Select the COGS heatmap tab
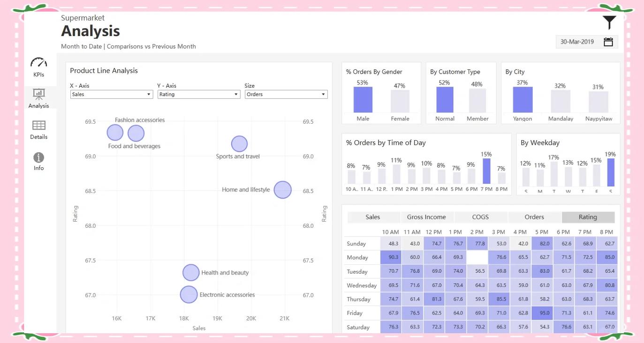644x343 pixels. click(480, 217)
